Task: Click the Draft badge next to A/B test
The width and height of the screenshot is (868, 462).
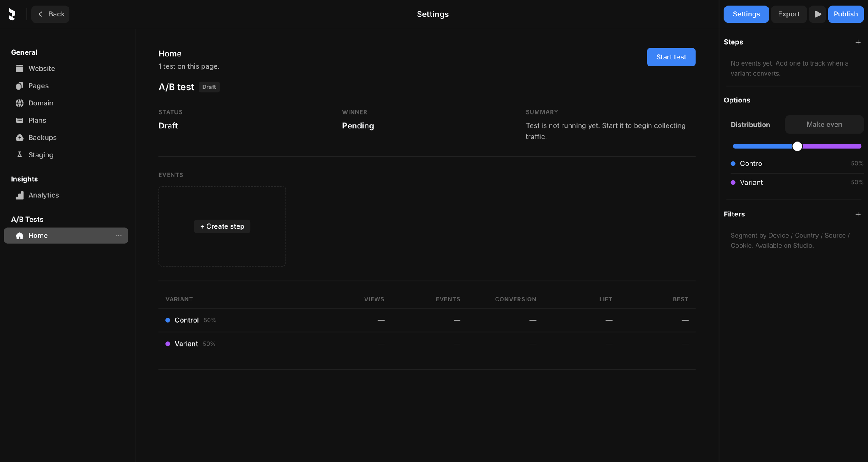Action: point(209,87)
